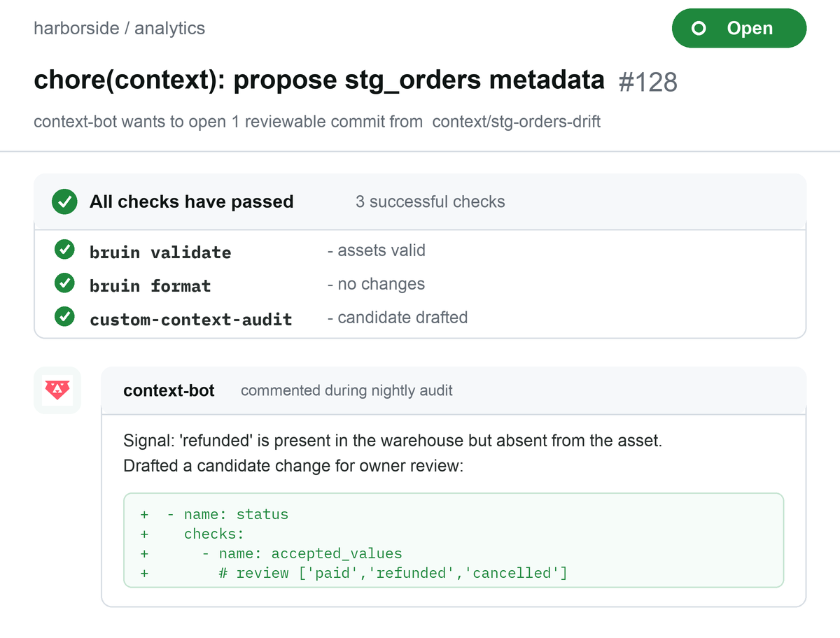
Task: Click the Signal 'refunded' comment line
Action: point(393,441)
